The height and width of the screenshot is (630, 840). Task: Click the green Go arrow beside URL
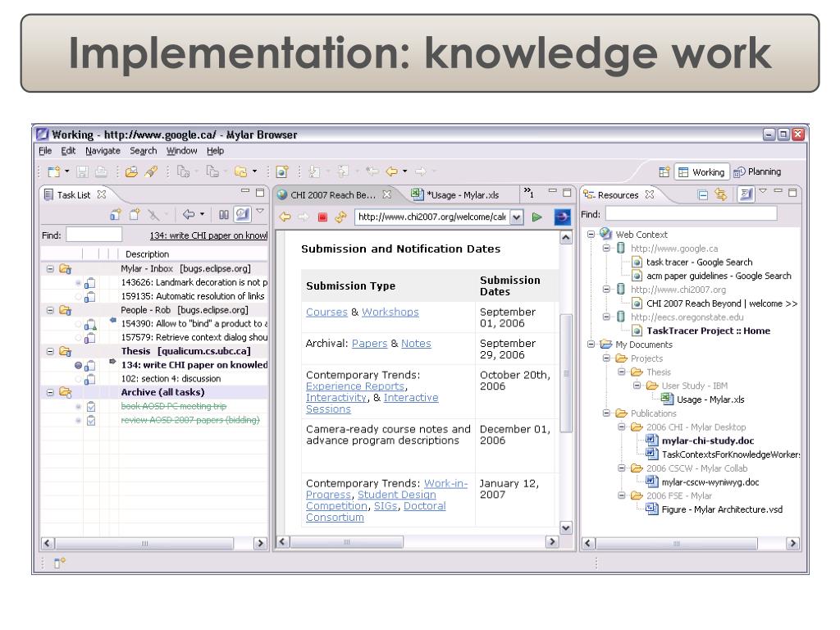point(536,217)
